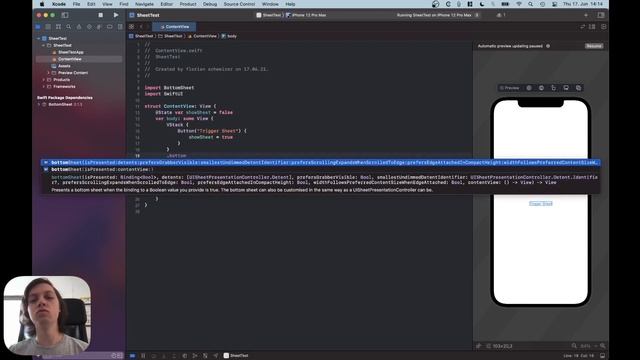Click the simulate location arrow icon
640x360 pixels.
click(216, 356)
